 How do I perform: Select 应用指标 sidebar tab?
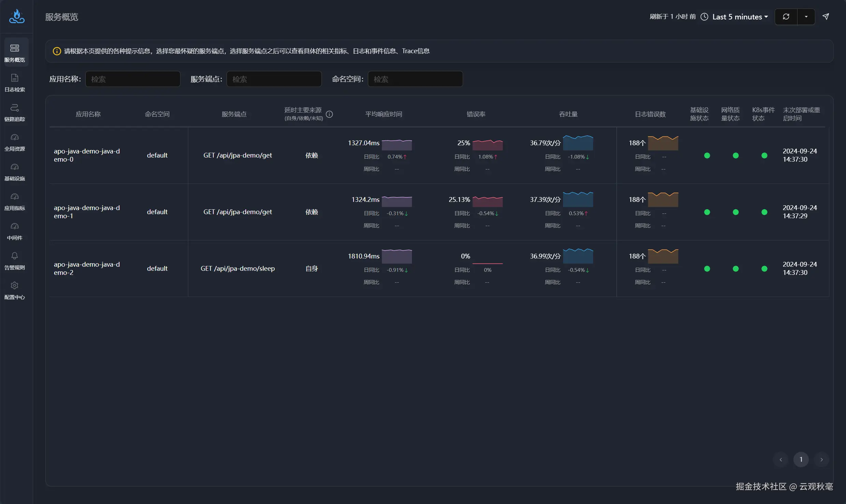15,201
